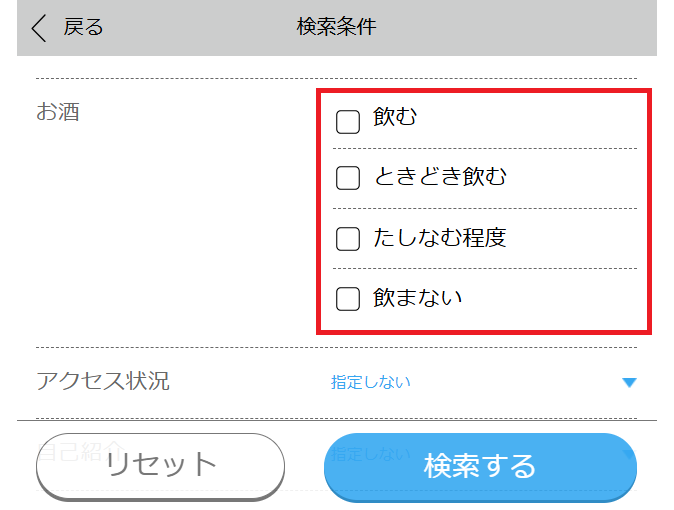Tick the checkbox box for 飲む only

(348, 122)
